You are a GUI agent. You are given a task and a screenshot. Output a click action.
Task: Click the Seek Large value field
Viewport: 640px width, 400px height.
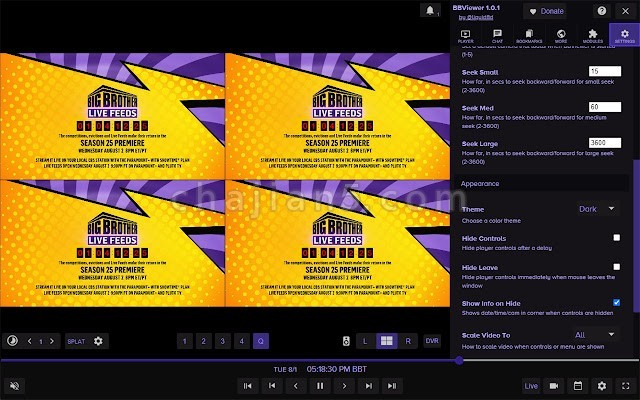pos(605,143)
